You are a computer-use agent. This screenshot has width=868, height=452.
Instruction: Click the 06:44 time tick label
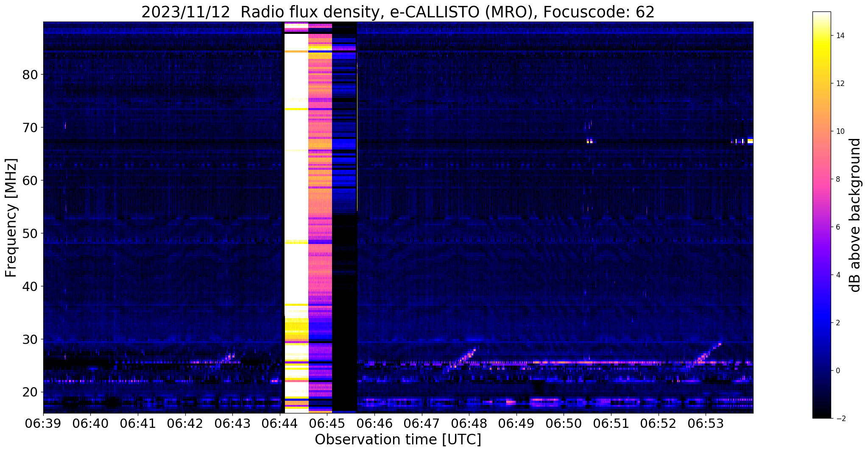point(280,423)
